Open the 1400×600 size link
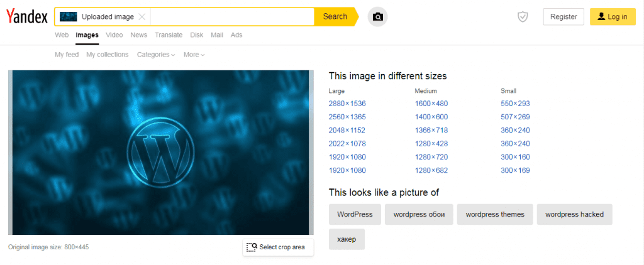 click(431, 117)
